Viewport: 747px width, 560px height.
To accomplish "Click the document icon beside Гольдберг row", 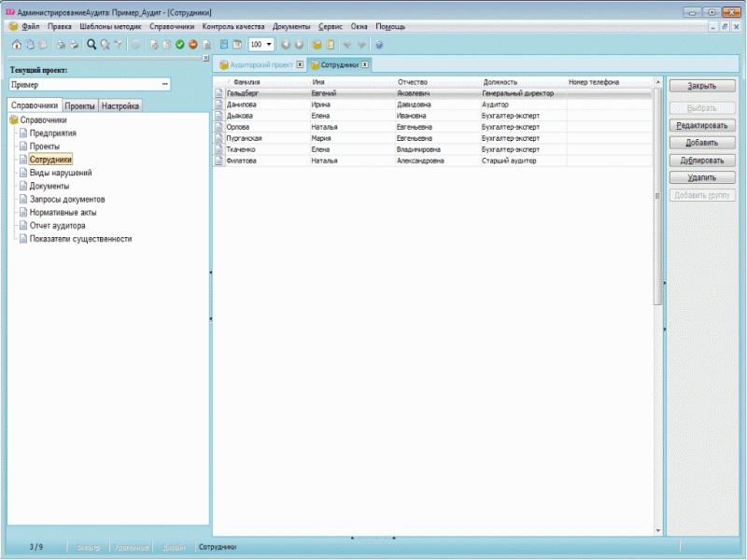I will coord(219,93).
